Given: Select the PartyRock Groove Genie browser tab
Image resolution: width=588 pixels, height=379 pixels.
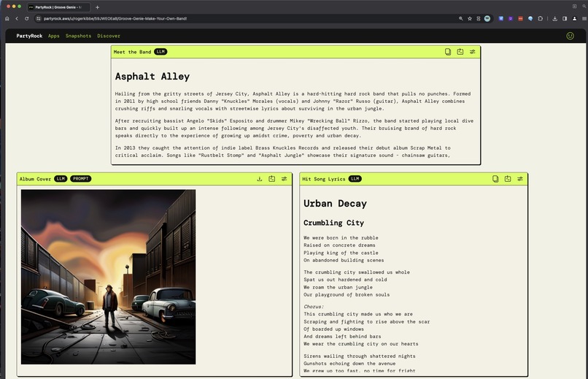Looking at the screenshot, I should pyautogui.click(x=58, y=7).
